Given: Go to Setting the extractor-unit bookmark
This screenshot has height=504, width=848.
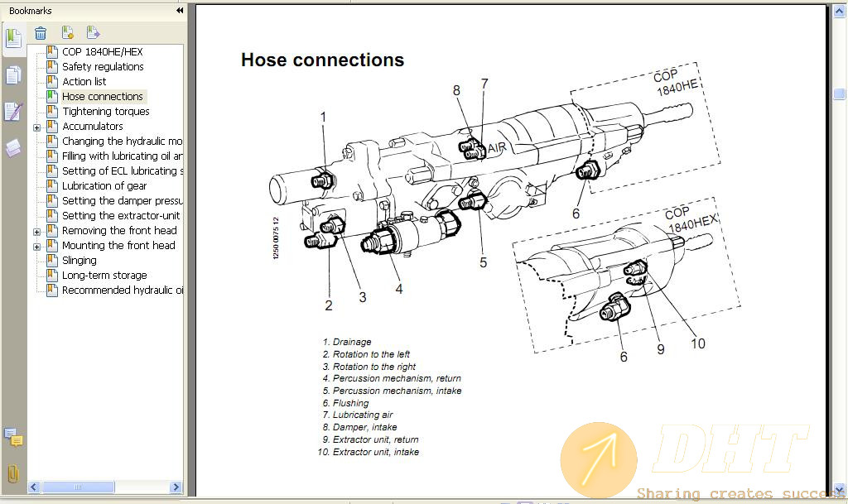Looking at the screenshot, I should (121, 215).
